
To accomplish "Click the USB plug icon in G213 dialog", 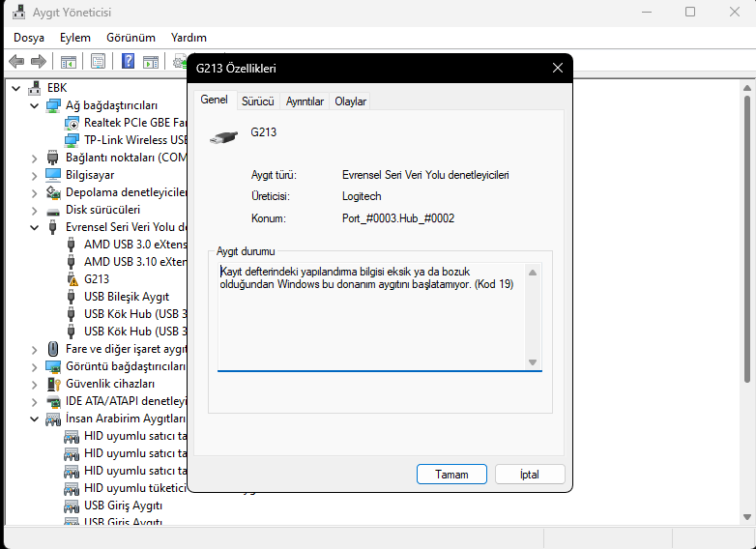I will click(x=224, y=137).
